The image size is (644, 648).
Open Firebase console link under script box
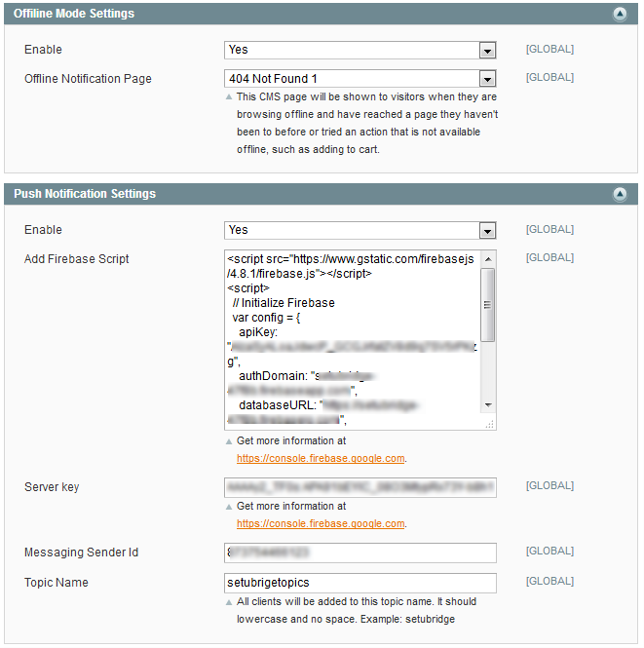tap(321, 458)
